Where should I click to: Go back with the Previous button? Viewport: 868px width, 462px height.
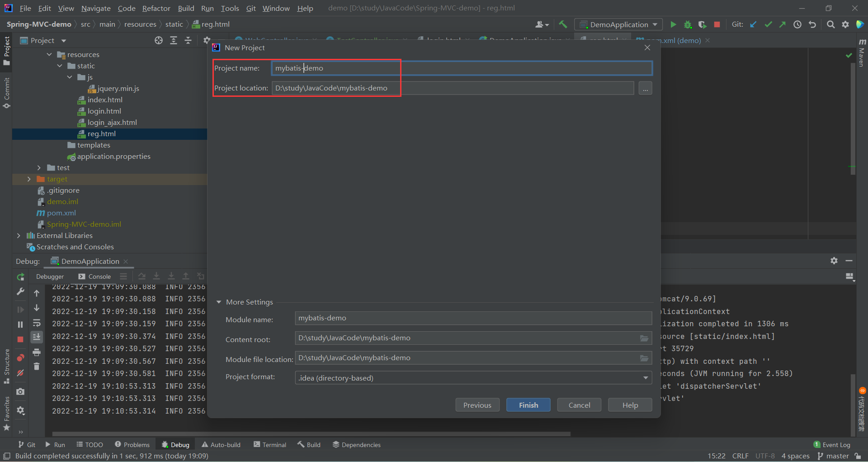pos(477,405)
